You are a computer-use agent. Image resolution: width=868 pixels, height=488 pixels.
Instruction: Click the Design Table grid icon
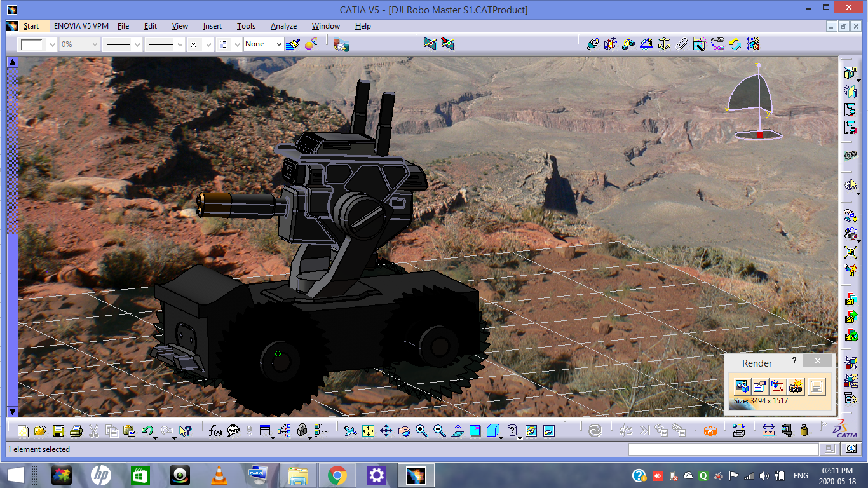(266, 431)
